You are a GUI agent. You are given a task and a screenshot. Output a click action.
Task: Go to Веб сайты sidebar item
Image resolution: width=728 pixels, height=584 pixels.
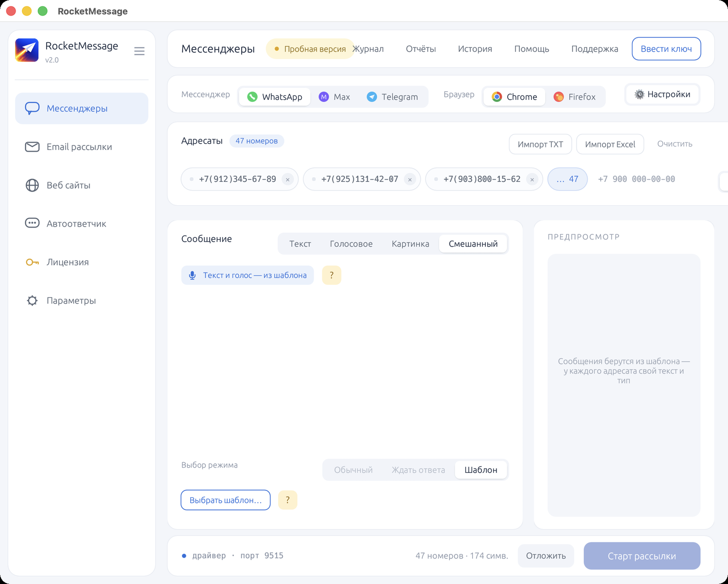[82, 185]
